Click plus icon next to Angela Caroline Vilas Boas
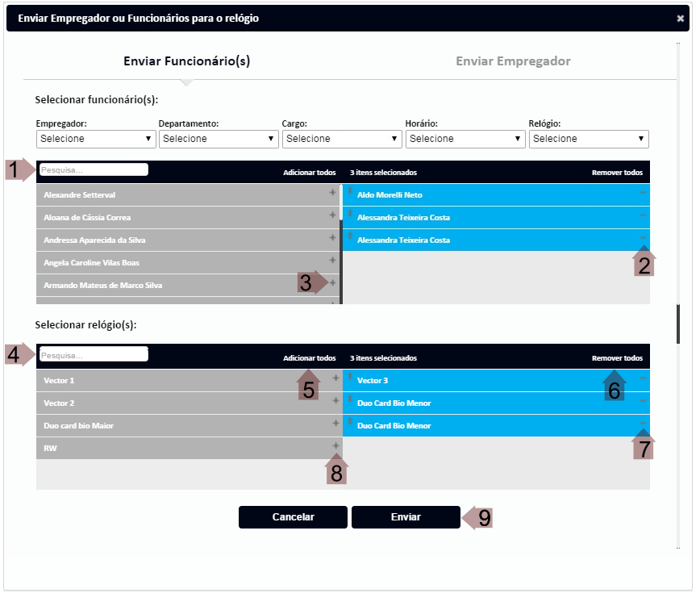The width and height of the screenshot is (700, 610). click(x=332, y=261)
